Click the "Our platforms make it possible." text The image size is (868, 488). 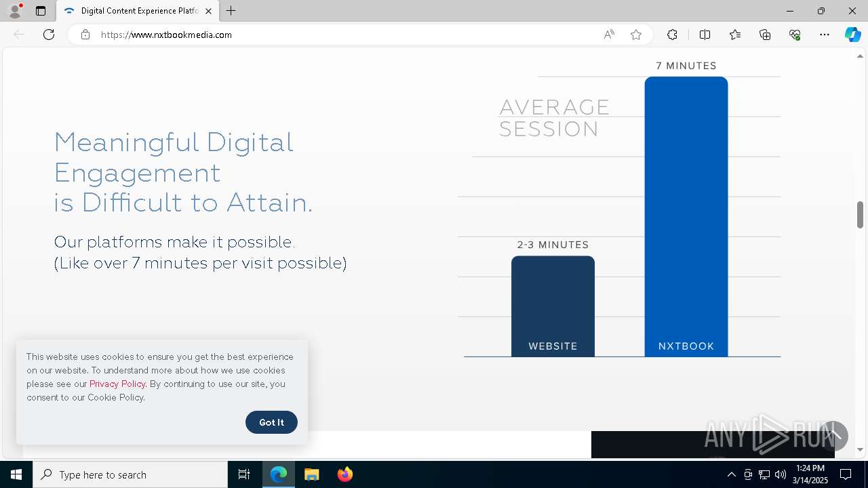click(174, 242)
